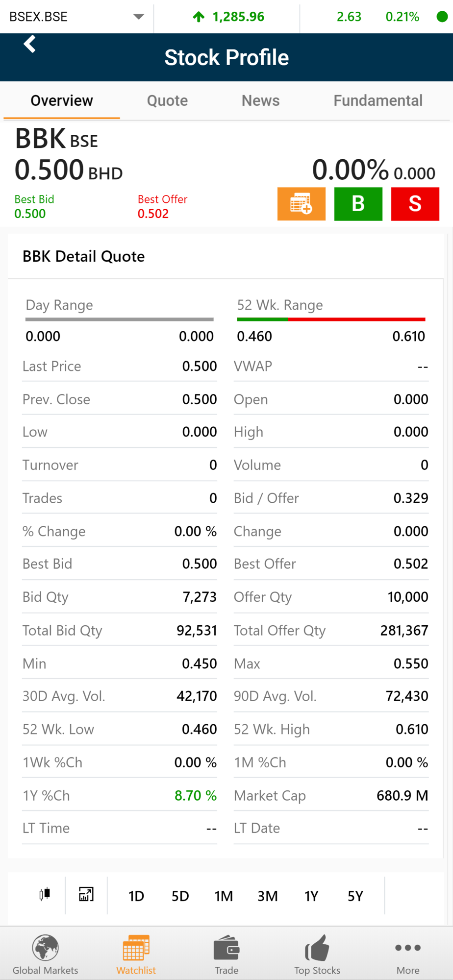Tap the BBK Detail Quote header
453x980 pixels.
click(x=84, y=256)
